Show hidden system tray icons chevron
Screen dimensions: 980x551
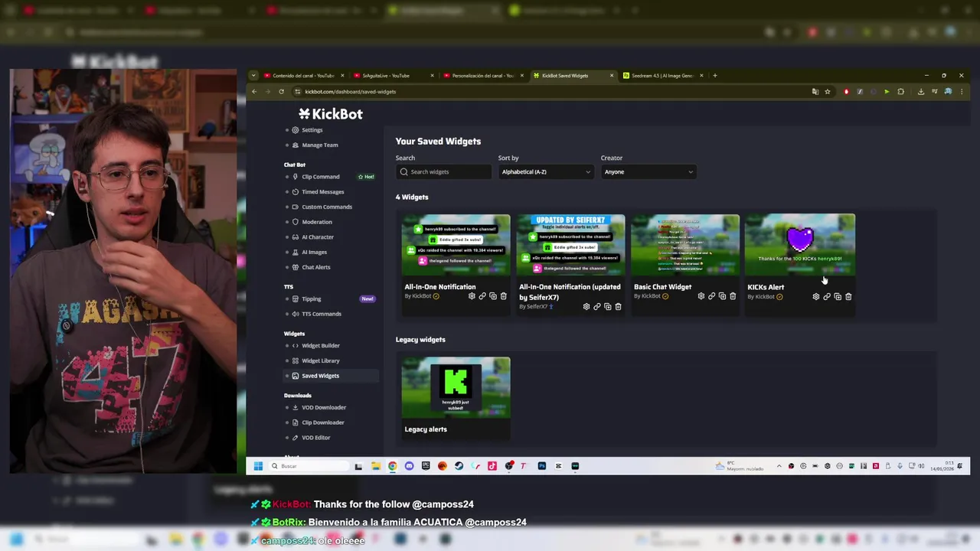(x=779, y=466)
